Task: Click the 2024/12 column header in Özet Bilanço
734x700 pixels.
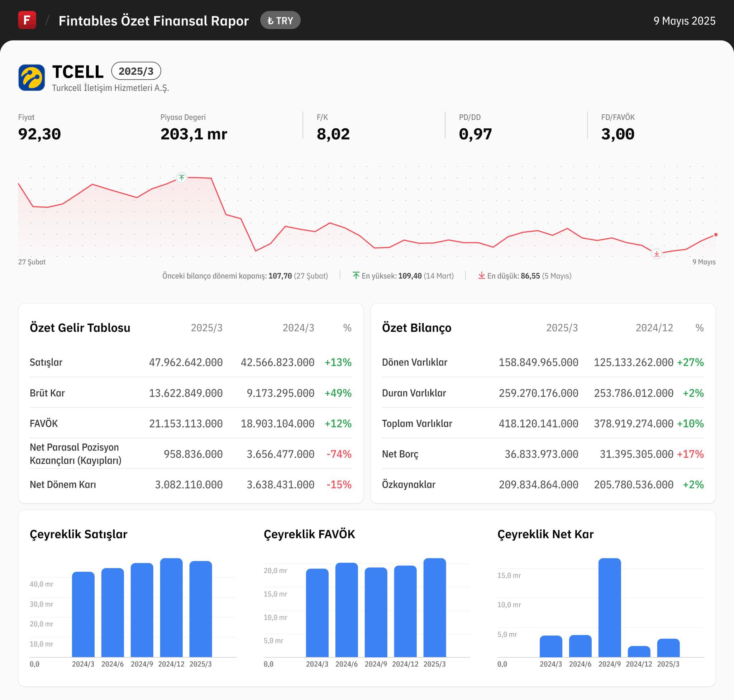Action: 654,328
